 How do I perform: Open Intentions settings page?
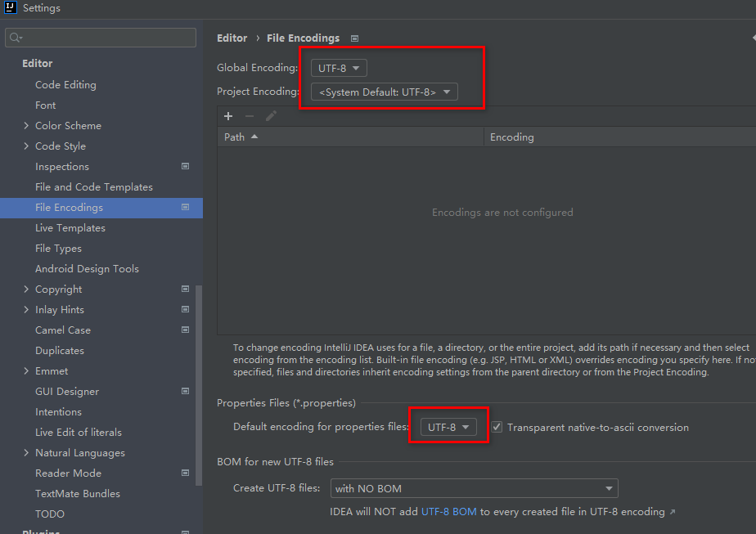point(58,412)
